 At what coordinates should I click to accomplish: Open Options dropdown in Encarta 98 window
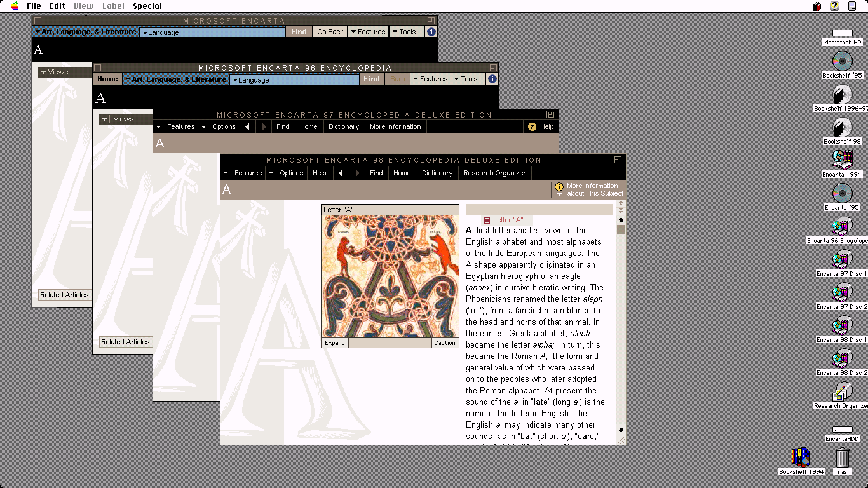pos(286,173)
